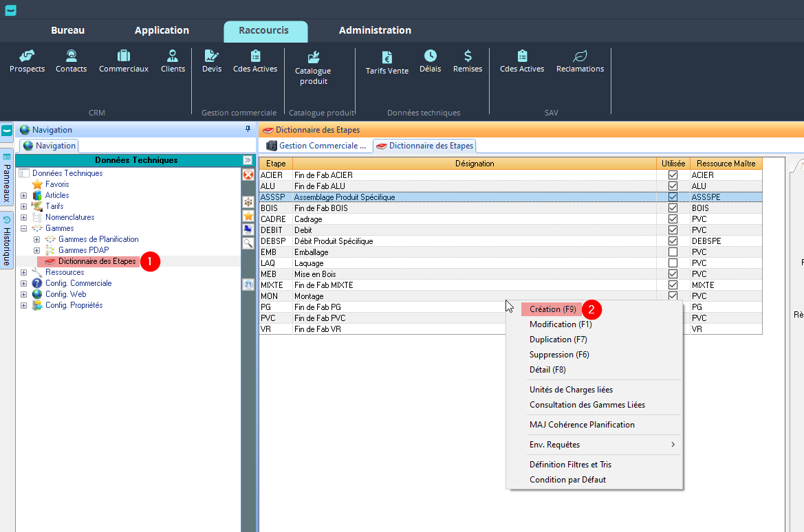Switch to the Administration ribbon tab

(375, 30)
